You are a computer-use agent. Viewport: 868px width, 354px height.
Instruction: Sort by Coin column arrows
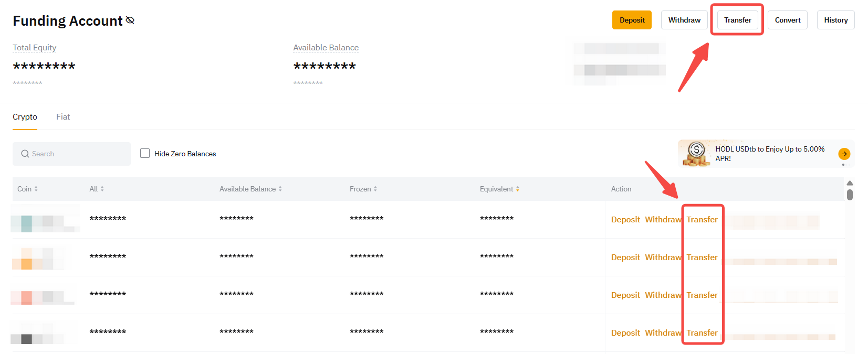point(36,189)
